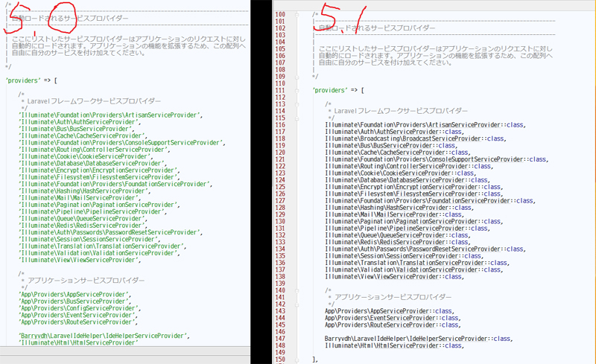Place cursor on BroadcastServiceProvider::class line
This screenshot has width=596, height=364.
416,138
